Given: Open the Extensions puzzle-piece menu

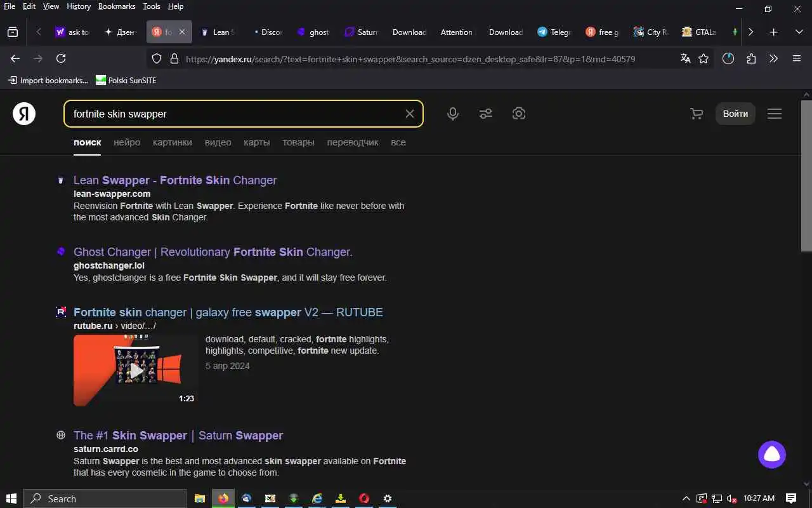Looking at the screenshot, I should coord(751,58).
